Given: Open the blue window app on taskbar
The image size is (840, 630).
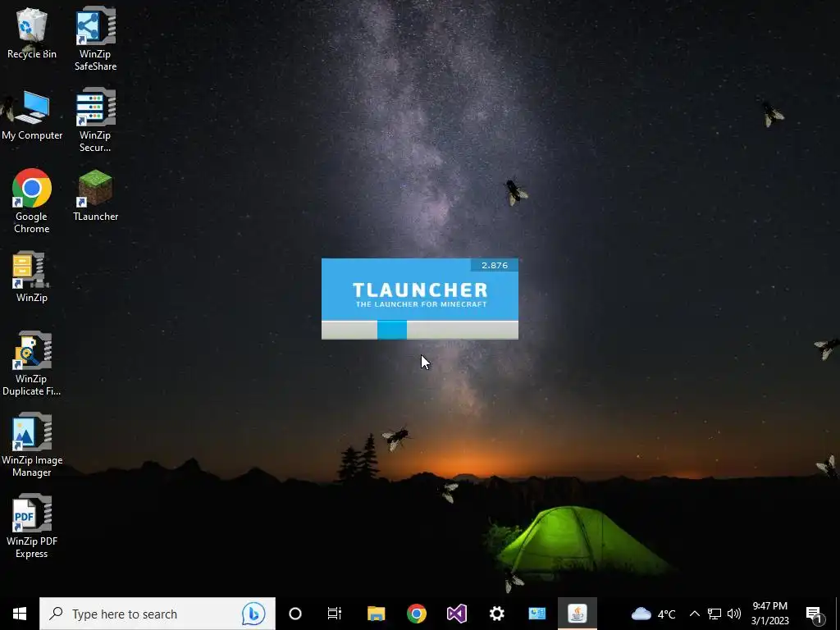Looking at the screenshot, I should 536,614.
